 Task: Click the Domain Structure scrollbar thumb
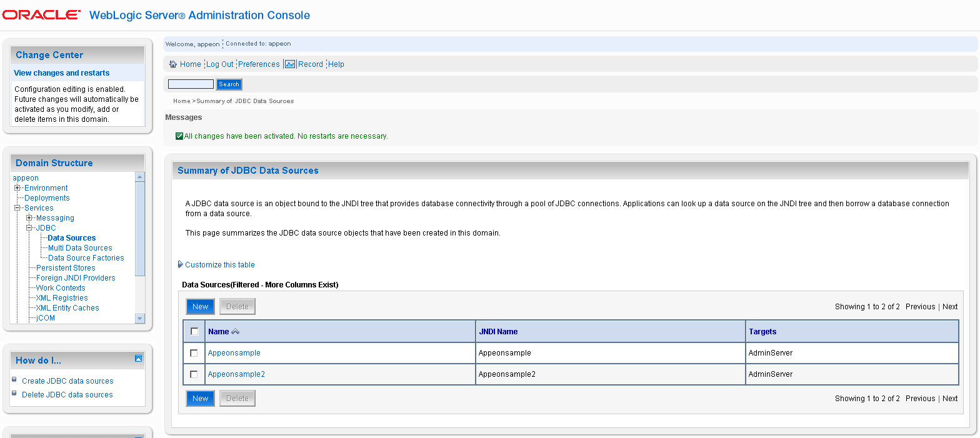[x=140, y=229]
